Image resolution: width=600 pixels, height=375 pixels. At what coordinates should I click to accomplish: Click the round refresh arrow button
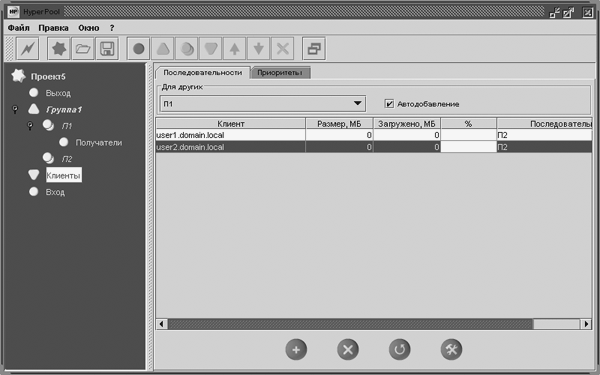click(x=400, y=349)
